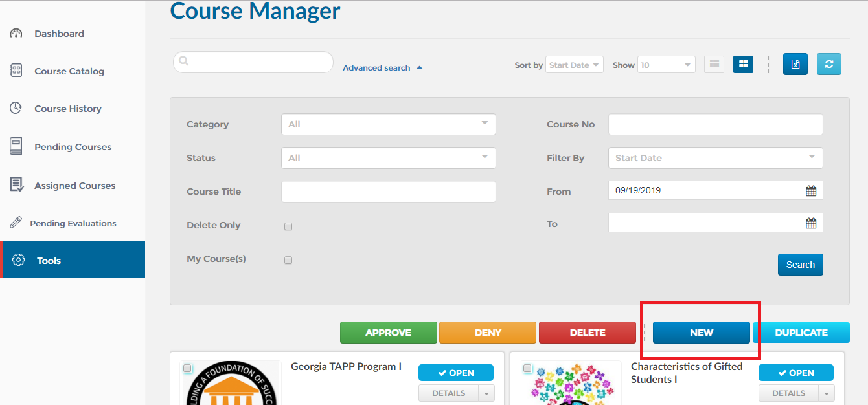Export courses to Excel
Viewport: 868px width, 405px height.
pos(795,64)
